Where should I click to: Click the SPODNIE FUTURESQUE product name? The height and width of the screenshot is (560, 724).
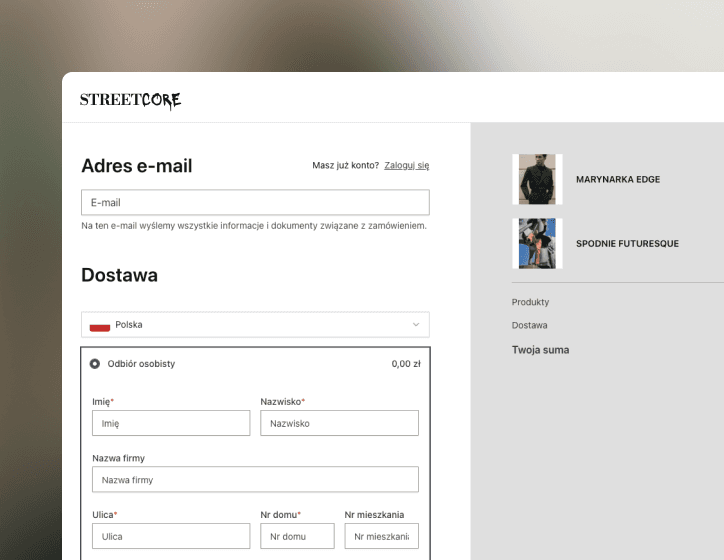tap(627, 244)
